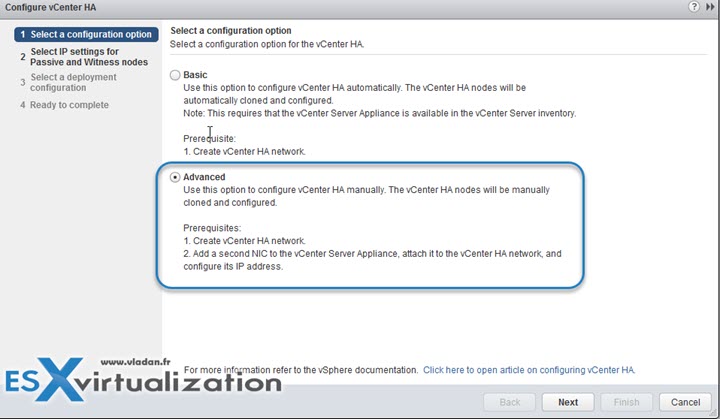Go to step 1 Select a configuration option
The width and height of the screenshot is (720, 419).
(86, 34)
